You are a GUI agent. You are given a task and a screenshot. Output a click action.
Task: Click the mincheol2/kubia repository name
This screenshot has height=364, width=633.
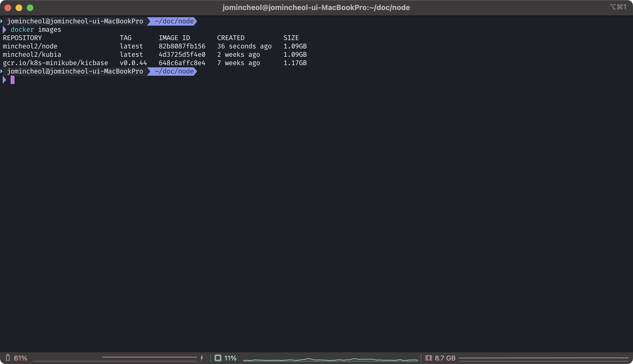(x=32, y=55)
